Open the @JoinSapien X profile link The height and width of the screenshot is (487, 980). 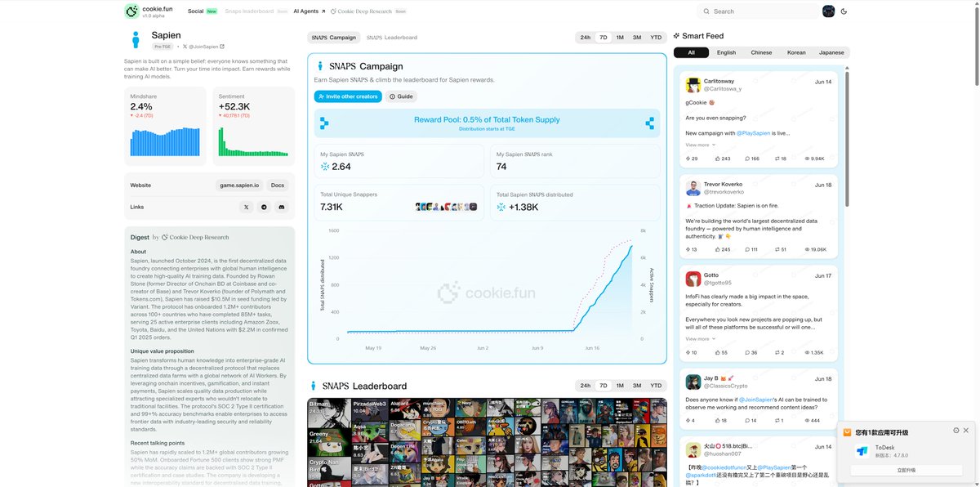(203, 47)
